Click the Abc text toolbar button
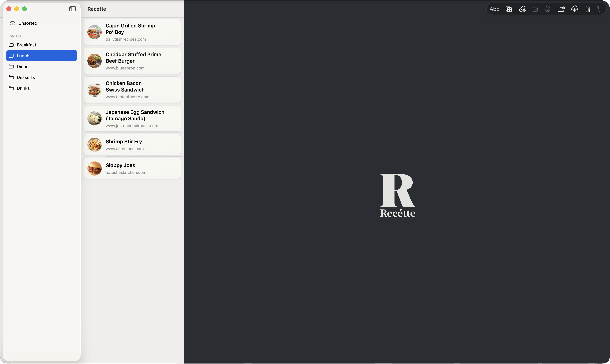Viewport: 610px width, 364px height. (494, 9)
